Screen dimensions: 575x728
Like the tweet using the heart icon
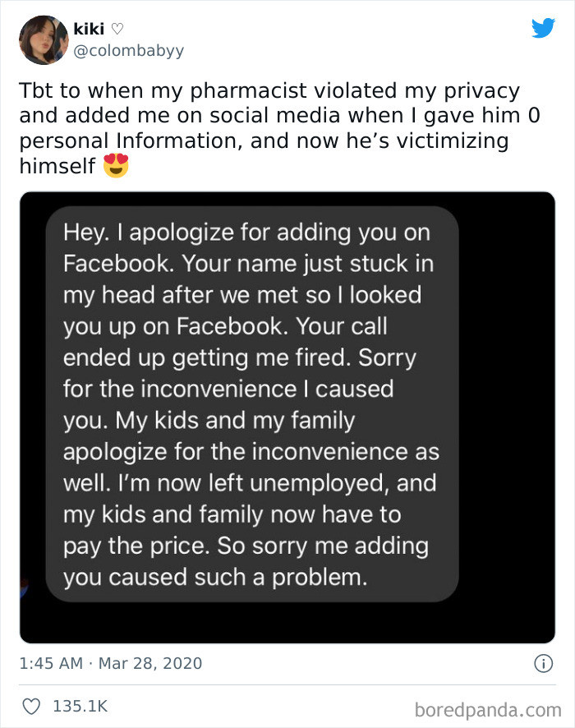[32, 704]
